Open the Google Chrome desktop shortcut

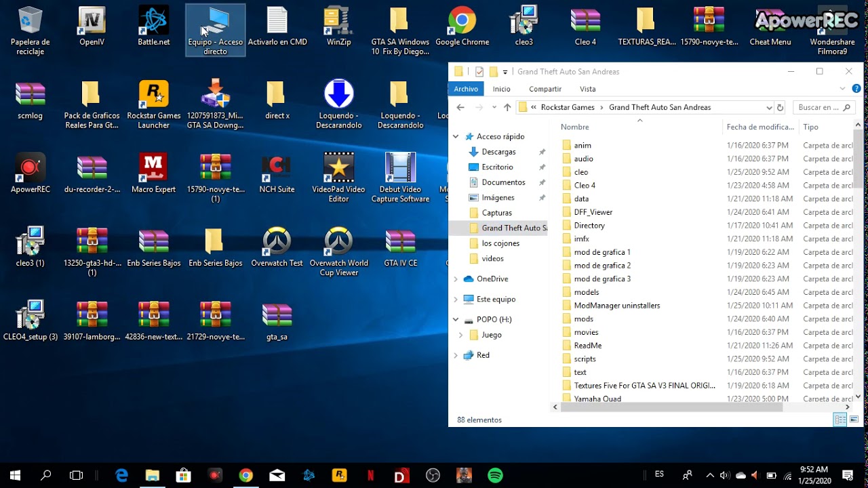click(462, 27)
